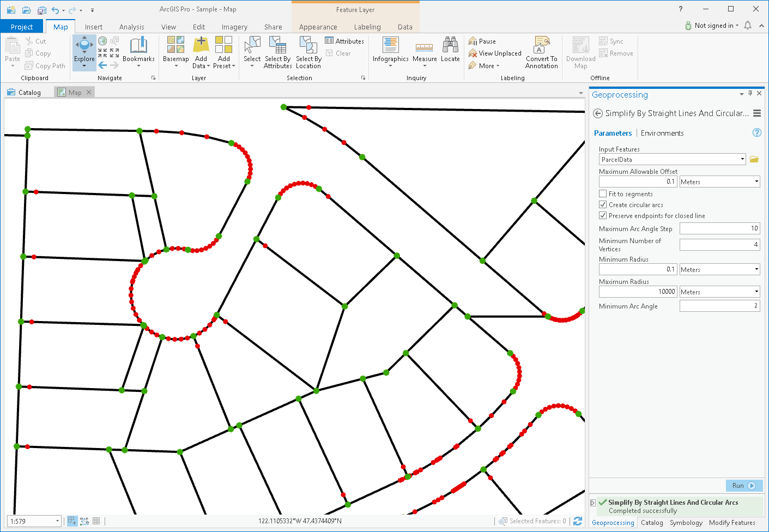This screenshot has width=769, height=532.
Task: Go to previous map extent
Action: (102, 65)
